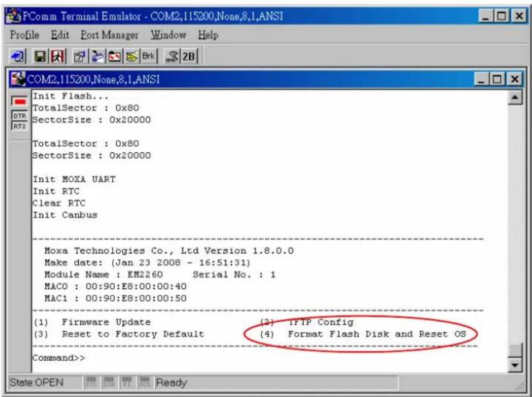Click the Ready status bar text
Image resolution: width=532 pixels, height=397 pixels.
(x=171, y=383)
